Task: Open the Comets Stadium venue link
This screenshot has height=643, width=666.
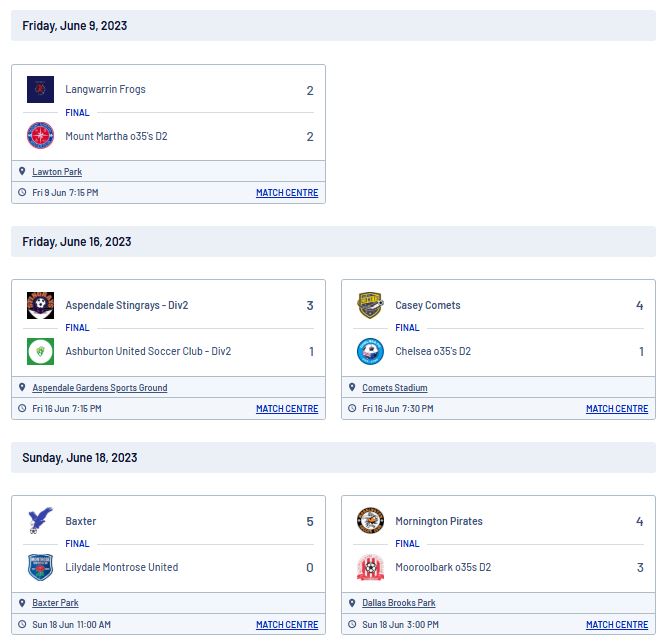Action: (x=395, y=388)
